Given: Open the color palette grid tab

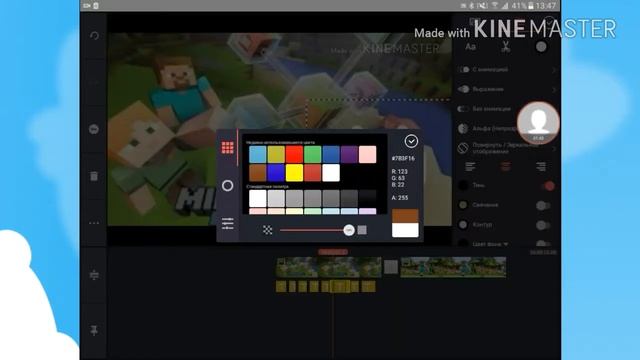Looking at the screenshot, I should point(227,147).
